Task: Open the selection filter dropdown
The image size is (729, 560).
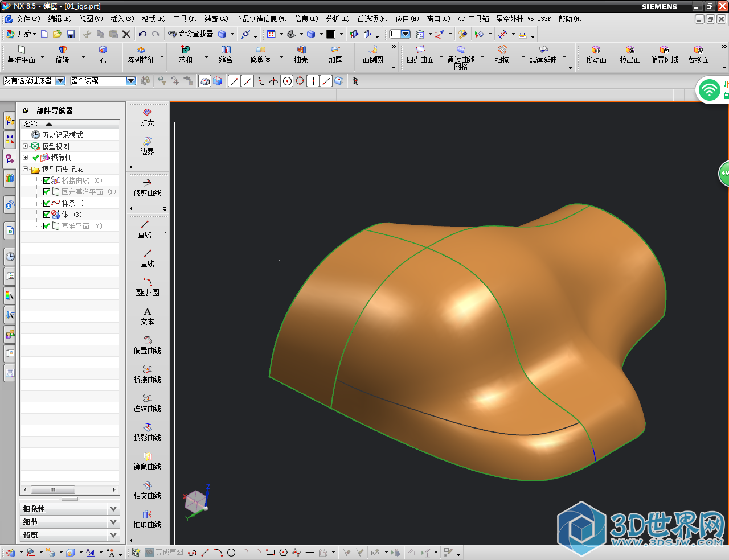Action: coord(60,81)
